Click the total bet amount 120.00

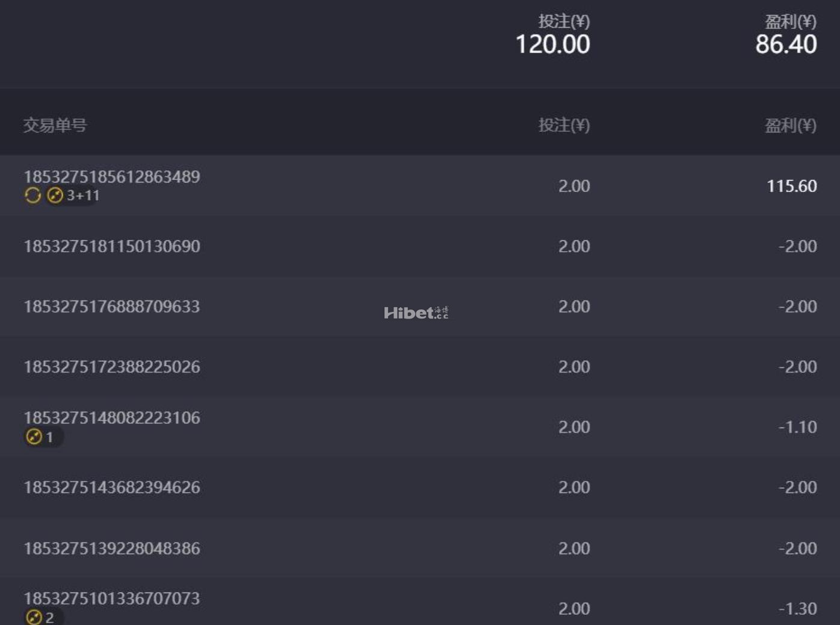[x=552, y=45]
